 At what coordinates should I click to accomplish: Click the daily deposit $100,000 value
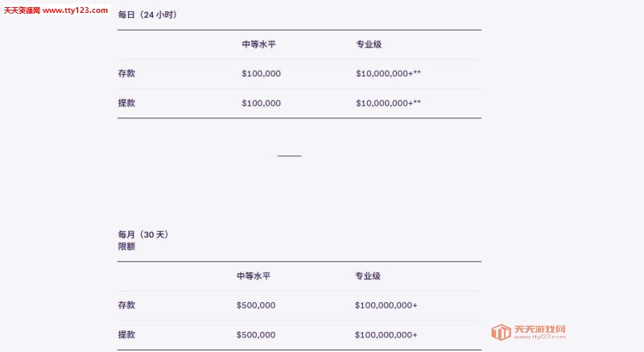(261, 73)
